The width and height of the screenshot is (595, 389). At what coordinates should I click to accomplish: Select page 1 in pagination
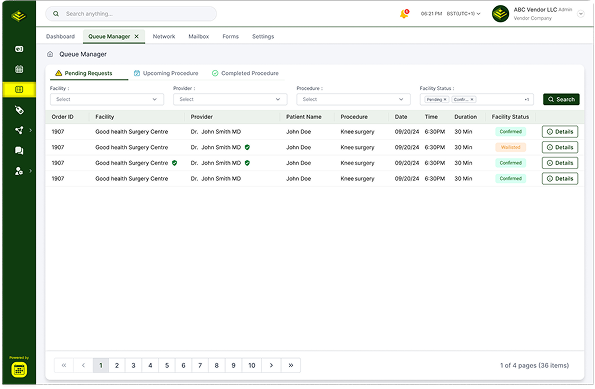point(101,365)
